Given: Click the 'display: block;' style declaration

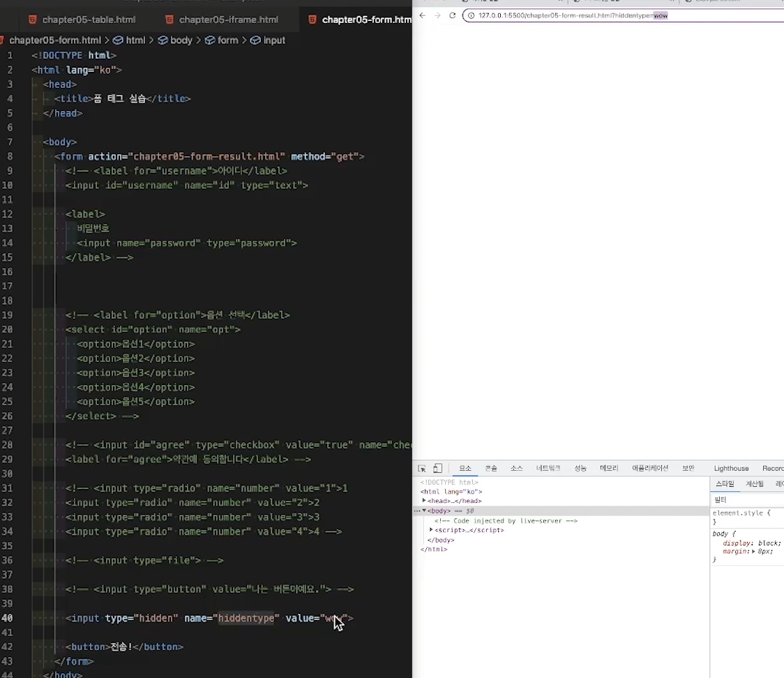Looking at the screenshot, I should (751, 543).
